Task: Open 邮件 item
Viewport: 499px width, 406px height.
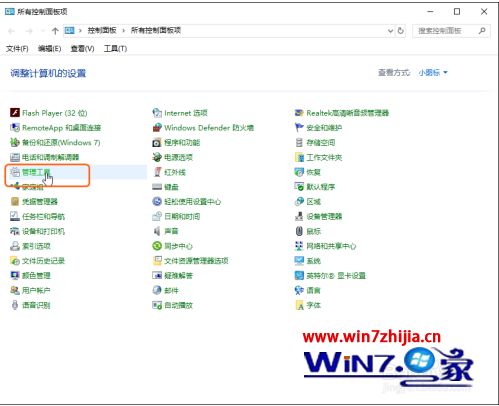Action: coord(166,290)
